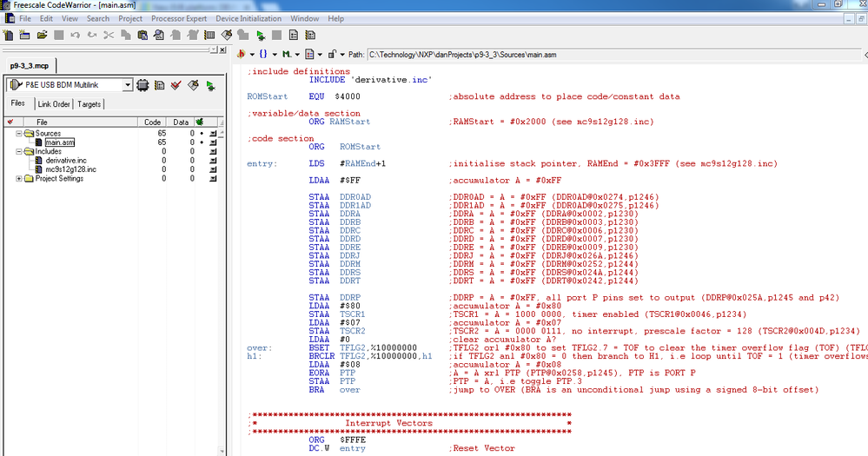Click the Find magnifier icon in toolbar
The image size is (868, 456).
[x=159, y=35]
